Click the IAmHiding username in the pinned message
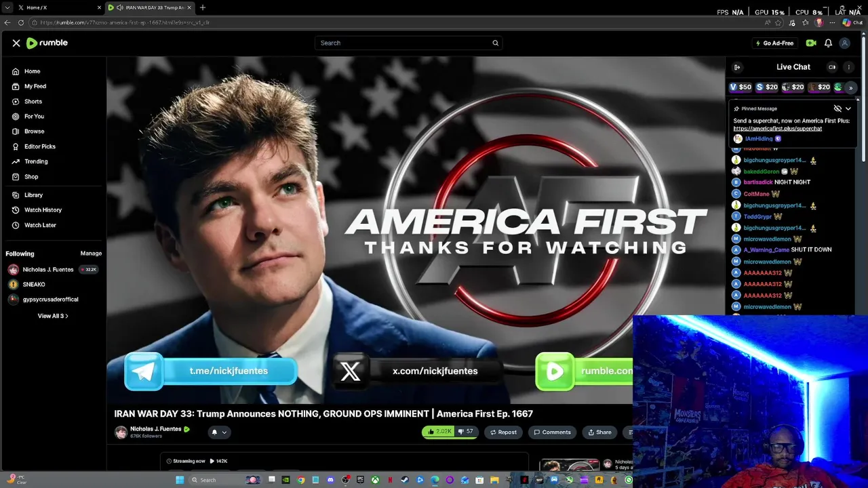The width and height of the screenshot is (868, 488). pyautogui.click(x=758, y=139)
